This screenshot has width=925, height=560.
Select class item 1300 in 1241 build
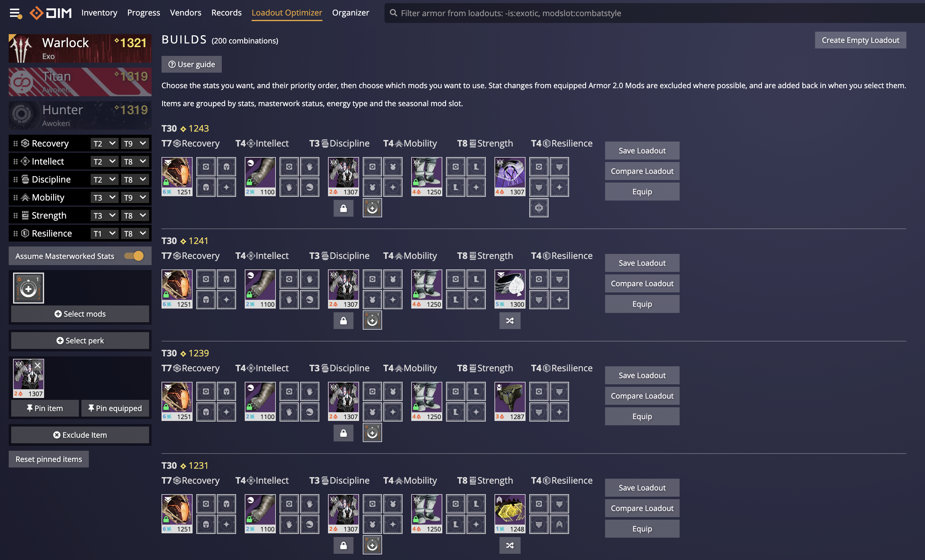[510, 289]
